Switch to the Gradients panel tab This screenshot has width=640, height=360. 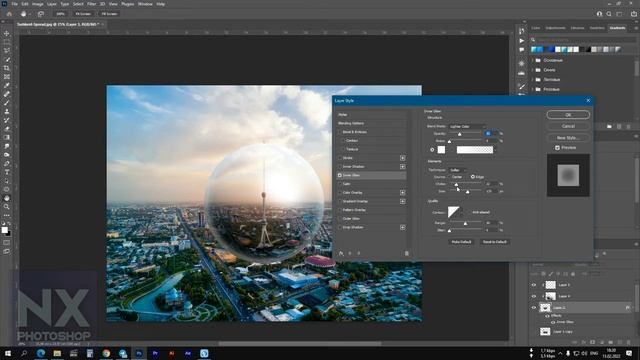[617, 28]
